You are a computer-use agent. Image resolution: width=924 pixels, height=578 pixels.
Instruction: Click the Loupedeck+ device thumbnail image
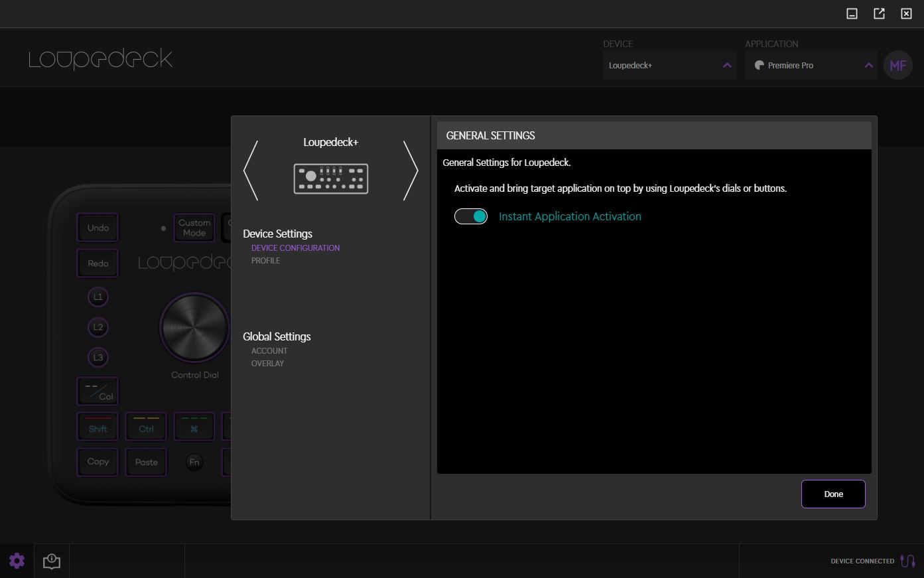(330, 179)
